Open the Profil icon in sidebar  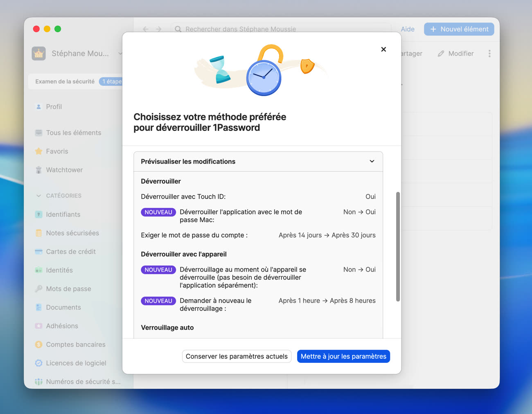click(x=39, y=107)
